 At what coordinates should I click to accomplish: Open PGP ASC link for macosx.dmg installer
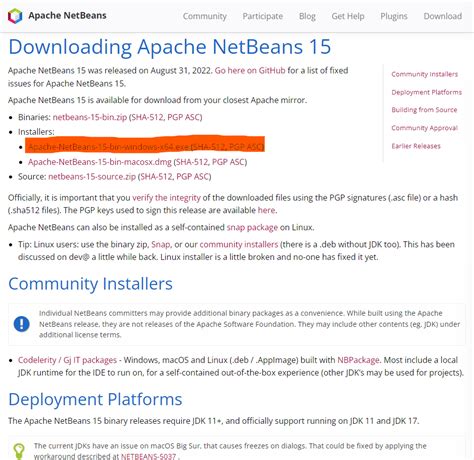[228, 162]
